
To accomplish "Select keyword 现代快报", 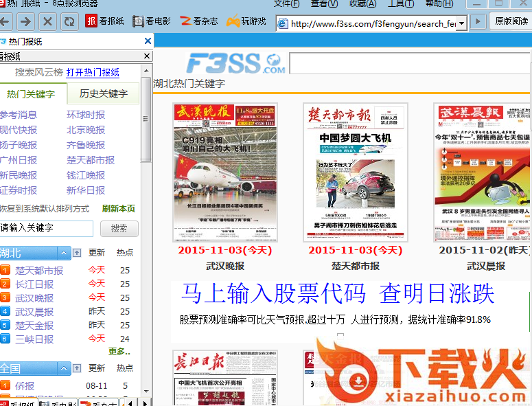I will [x=19, y=130].
